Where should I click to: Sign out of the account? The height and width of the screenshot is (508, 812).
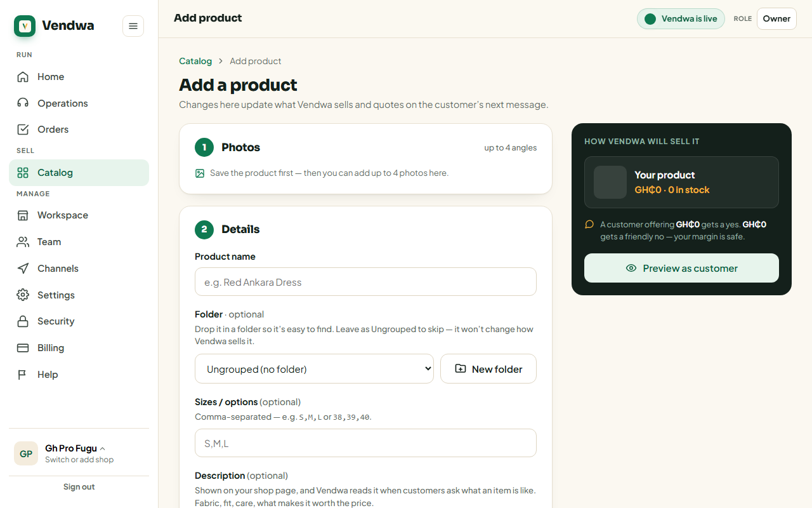pos(79,487)
